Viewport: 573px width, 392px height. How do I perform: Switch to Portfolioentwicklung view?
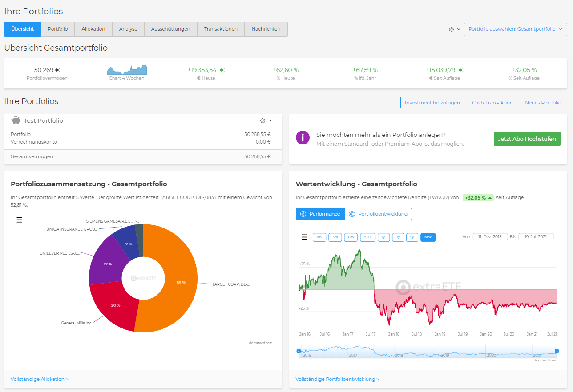pyautogui.click(x=378, y=214)
